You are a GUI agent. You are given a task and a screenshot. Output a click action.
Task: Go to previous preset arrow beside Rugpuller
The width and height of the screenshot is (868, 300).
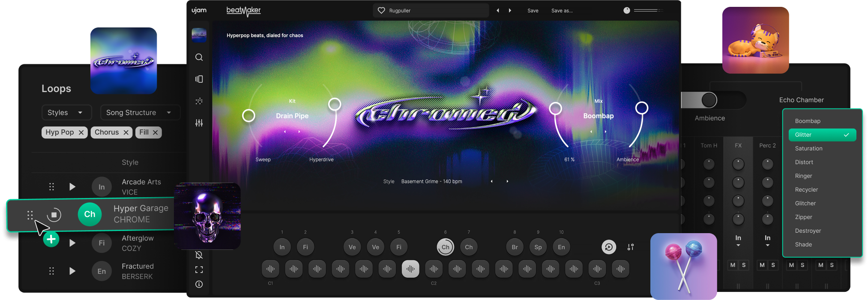coord(498,10)
